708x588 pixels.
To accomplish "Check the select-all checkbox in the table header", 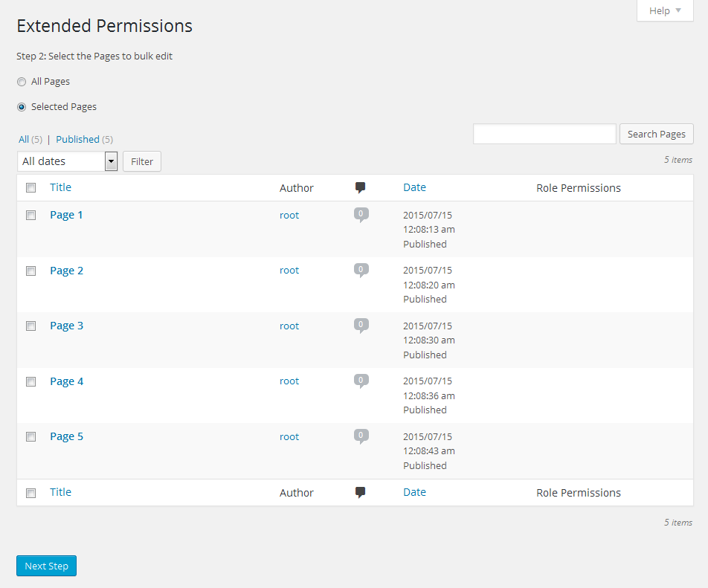I will click(x=30, y=187).
